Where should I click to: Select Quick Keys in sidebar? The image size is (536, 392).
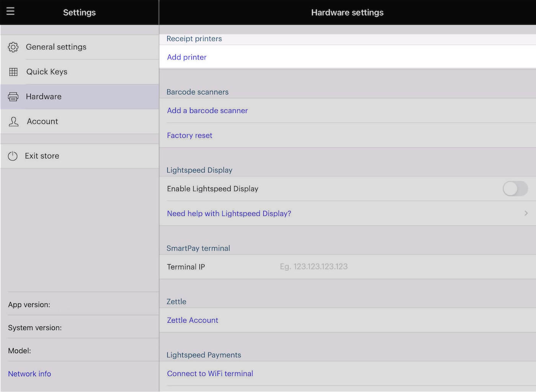80,72
